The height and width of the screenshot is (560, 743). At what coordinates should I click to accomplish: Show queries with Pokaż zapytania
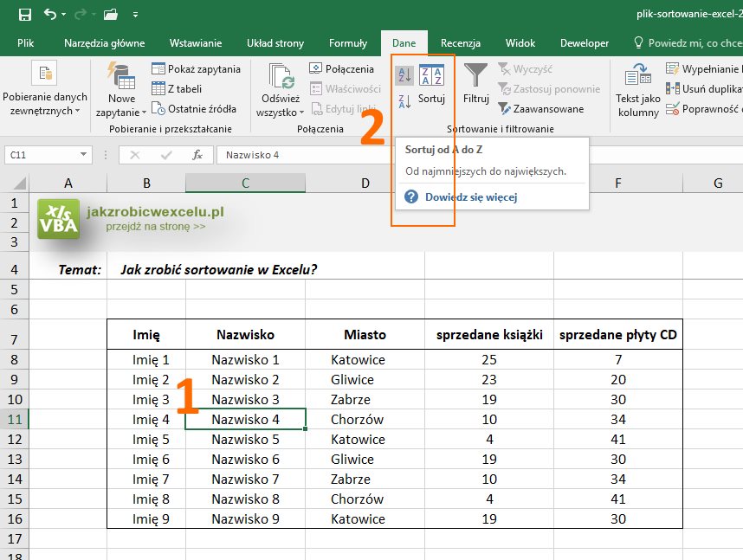(x=196, y=69)
